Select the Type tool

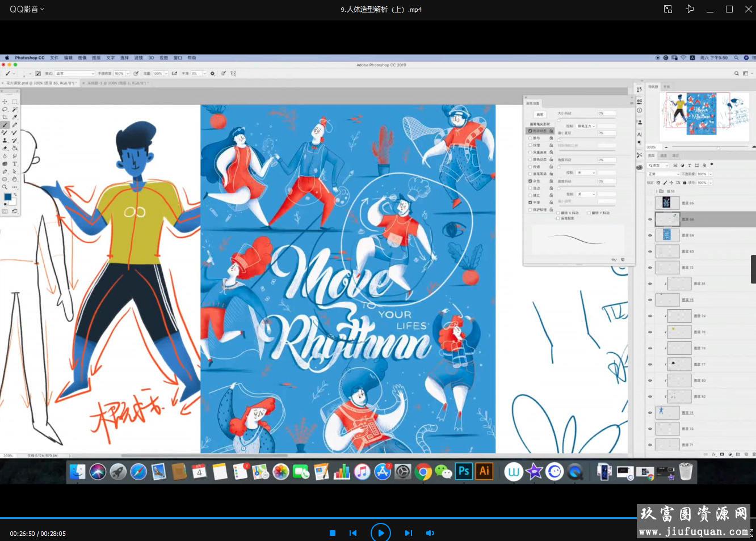click(15, 163)
